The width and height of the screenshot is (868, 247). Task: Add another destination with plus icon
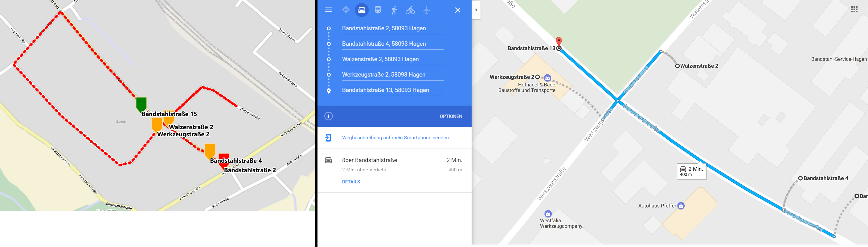[x=329, y=116]
